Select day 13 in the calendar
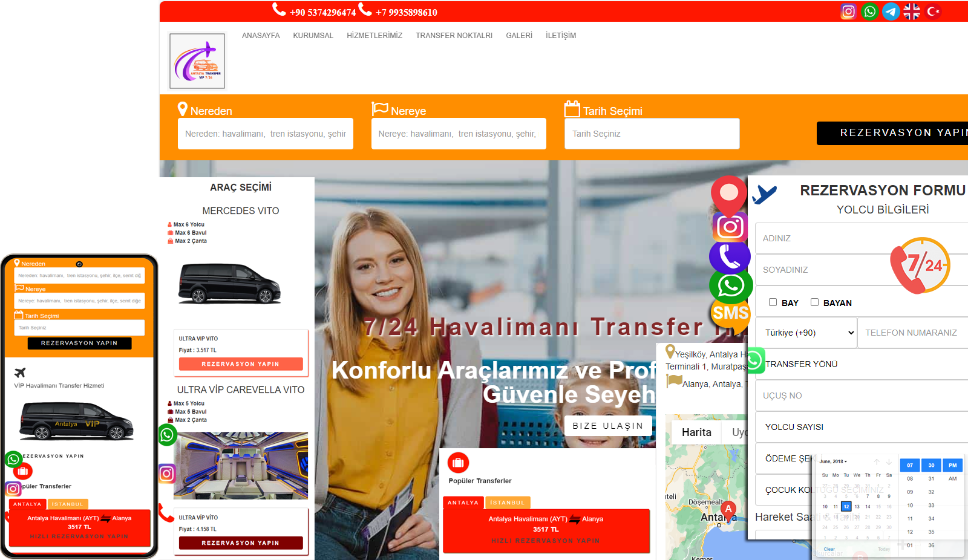This screenshot has width=968, height=560. click(857, 507)
